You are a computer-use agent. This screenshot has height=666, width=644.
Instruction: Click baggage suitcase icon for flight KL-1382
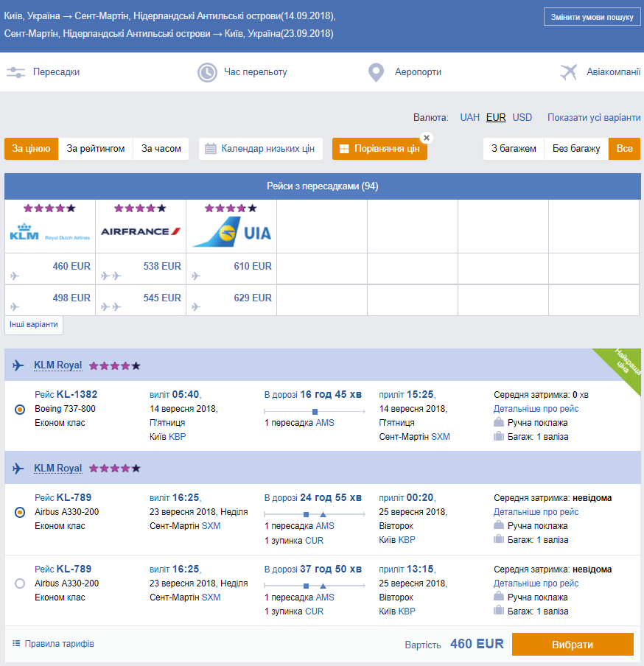[499, 436]
